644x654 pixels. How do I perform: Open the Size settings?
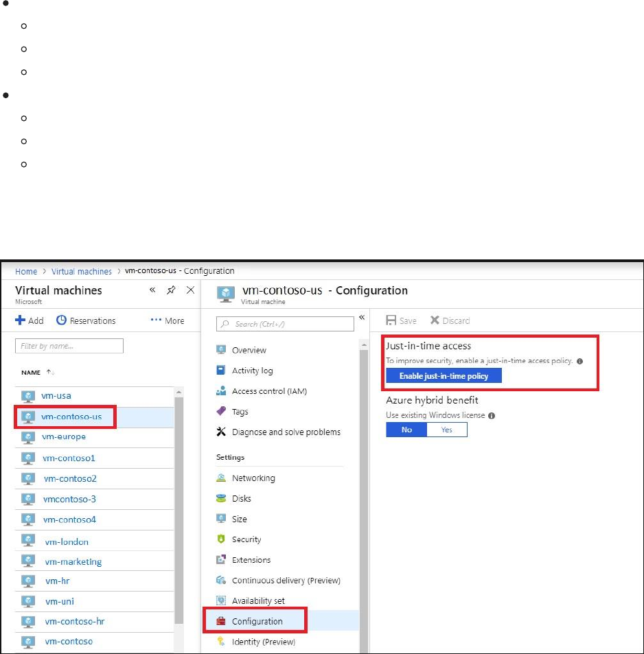pyautogui.click(x=239, y=519)
